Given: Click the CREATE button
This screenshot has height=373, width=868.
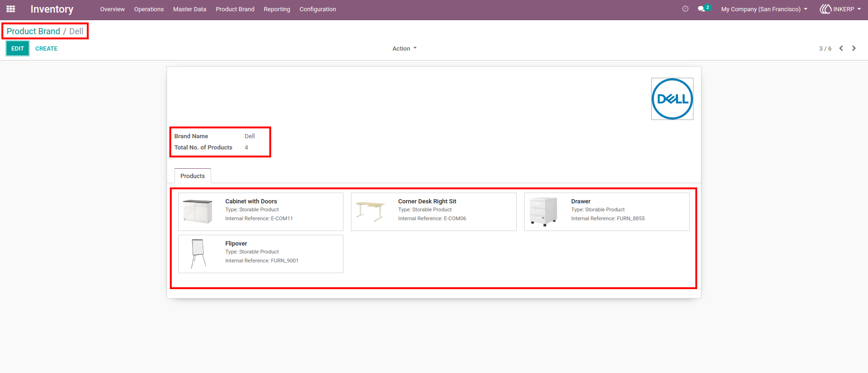Looking at the screenshot, I should pyautogui.click(x=46, y=48).
